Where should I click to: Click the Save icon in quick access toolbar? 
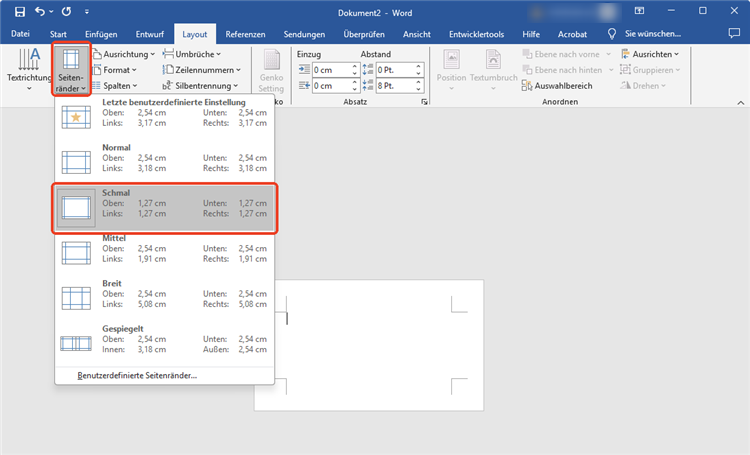[x=20, y=12]
